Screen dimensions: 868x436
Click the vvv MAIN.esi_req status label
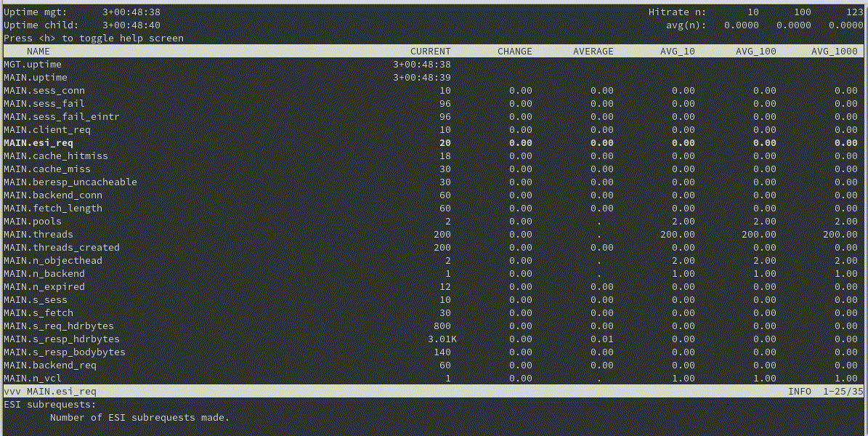[50, 391]
